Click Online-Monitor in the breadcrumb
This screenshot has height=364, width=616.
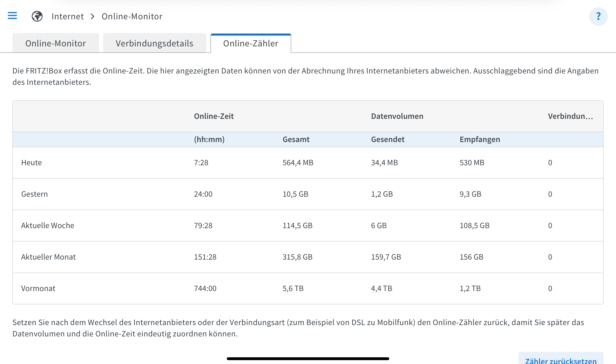132,16
